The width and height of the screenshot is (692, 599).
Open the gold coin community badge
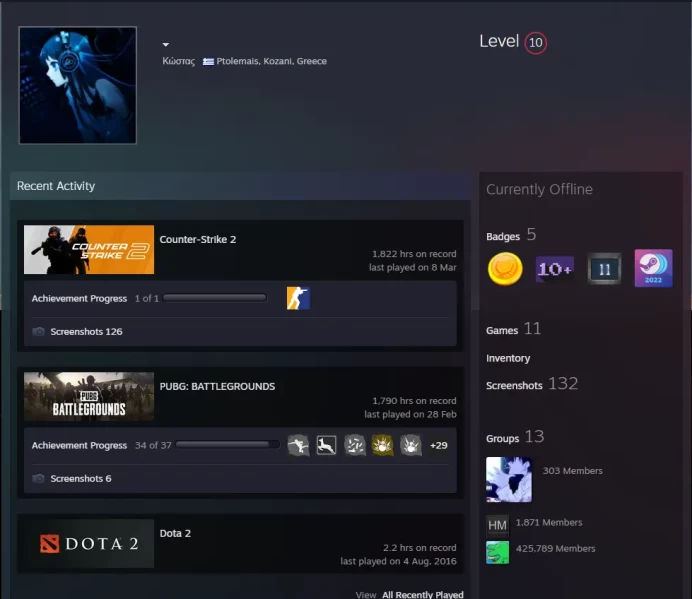(505, 269)
